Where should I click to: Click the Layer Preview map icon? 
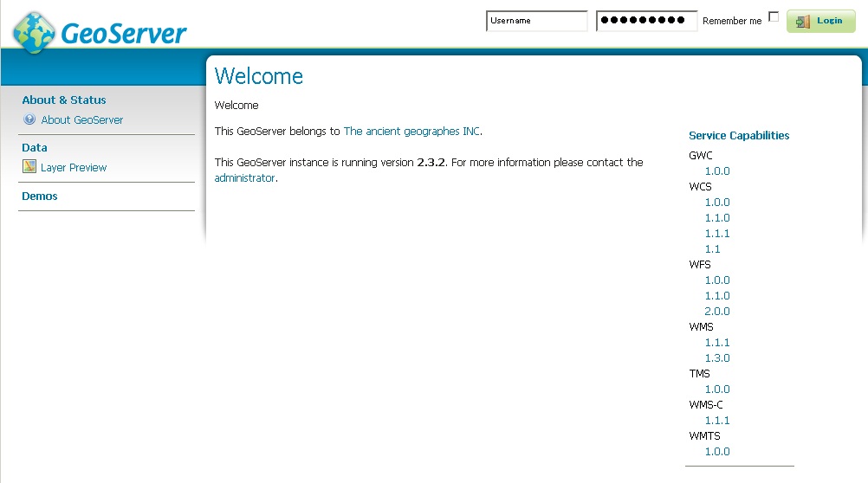(x=29, y=167)
